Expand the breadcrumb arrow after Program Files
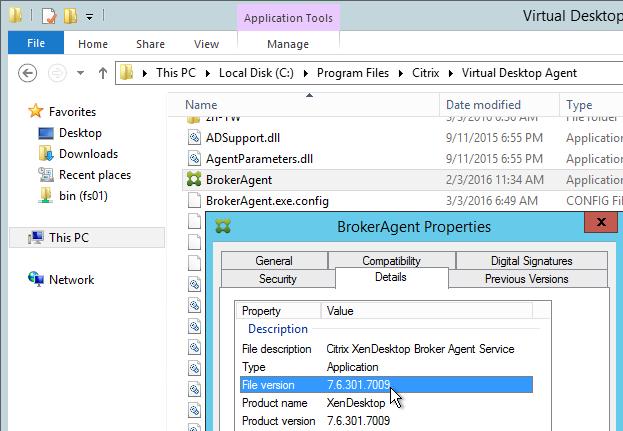 click(x=400, y=73)
